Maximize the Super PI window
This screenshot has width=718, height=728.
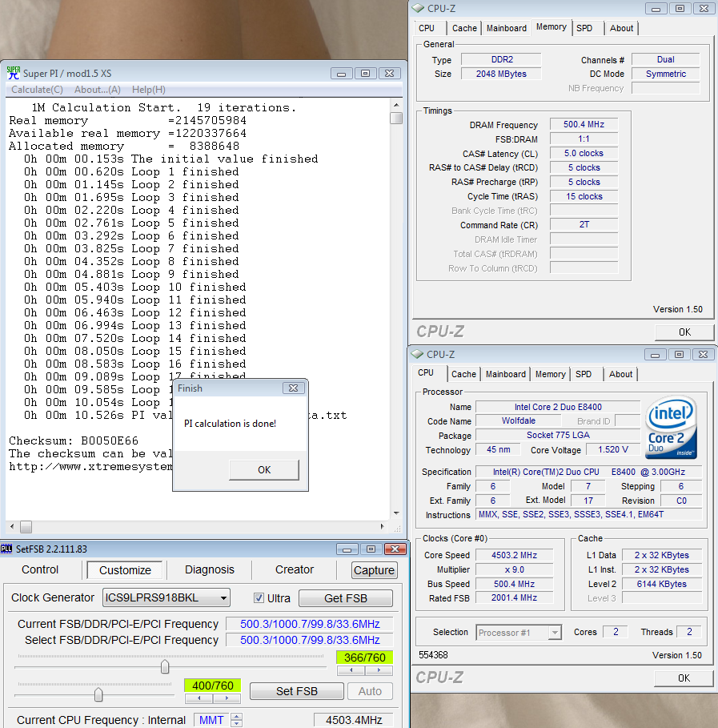coord(365,74)
